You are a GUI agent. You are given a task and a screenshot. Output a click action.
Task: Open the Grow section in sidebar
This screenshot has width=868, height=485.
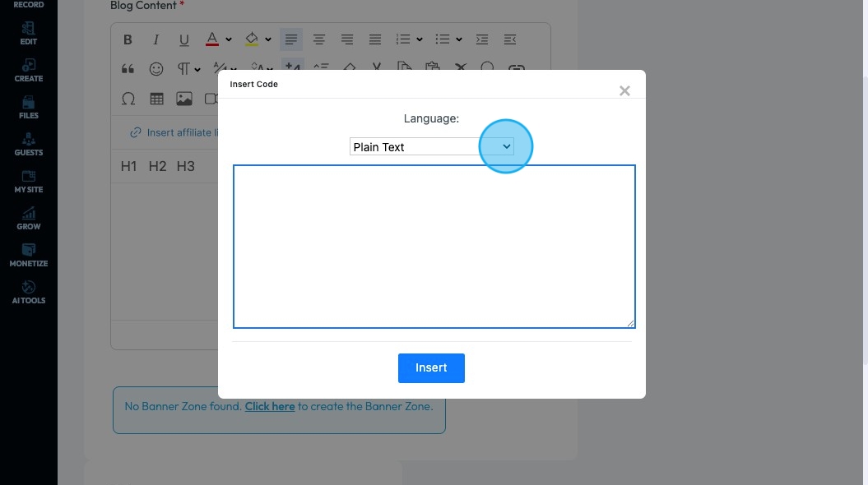click(x=29, y=219)
